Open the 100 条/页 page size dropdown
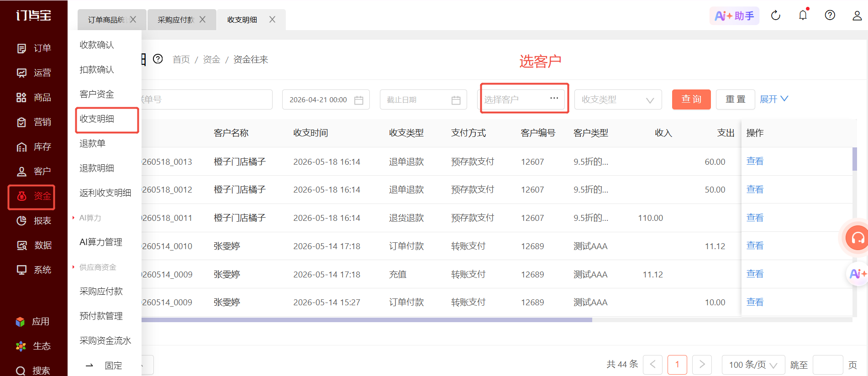The width and height of the screenshot is (868, 376). [753, 365]
